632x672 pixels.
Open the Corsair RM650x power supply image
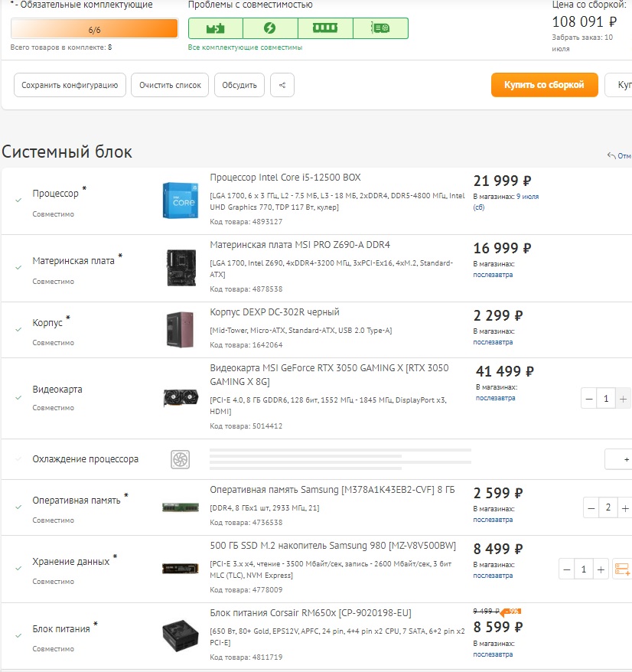click(x=181, y=636)
